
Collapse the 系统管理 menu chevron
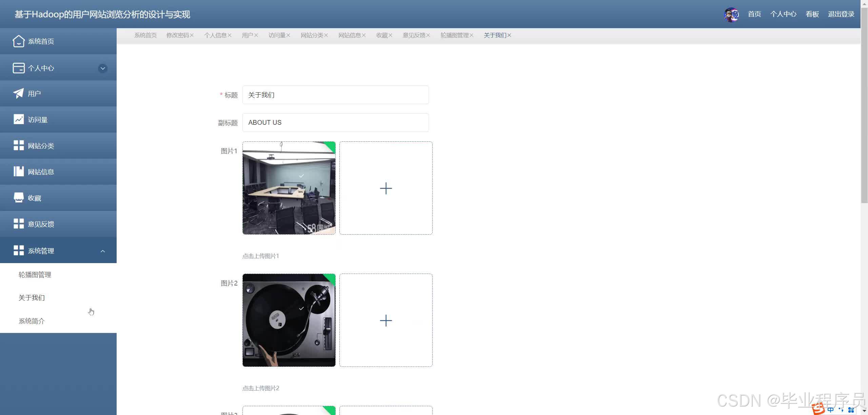point(103,251)
